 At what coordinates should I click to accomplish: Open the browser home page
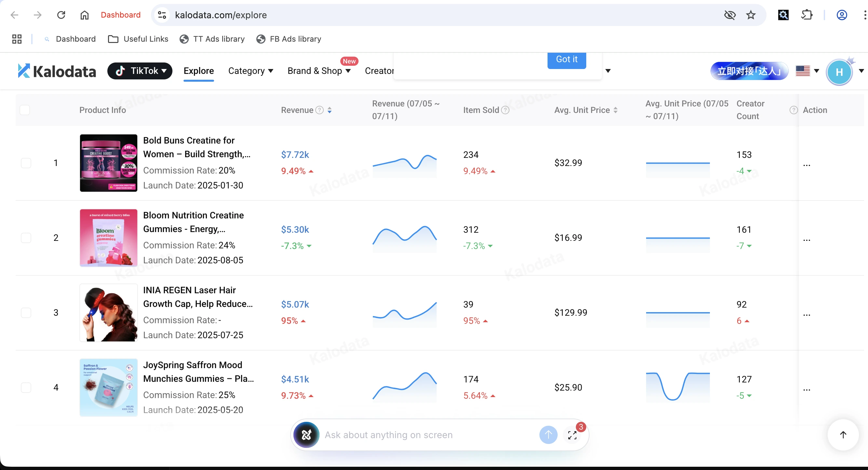[84, 15]
